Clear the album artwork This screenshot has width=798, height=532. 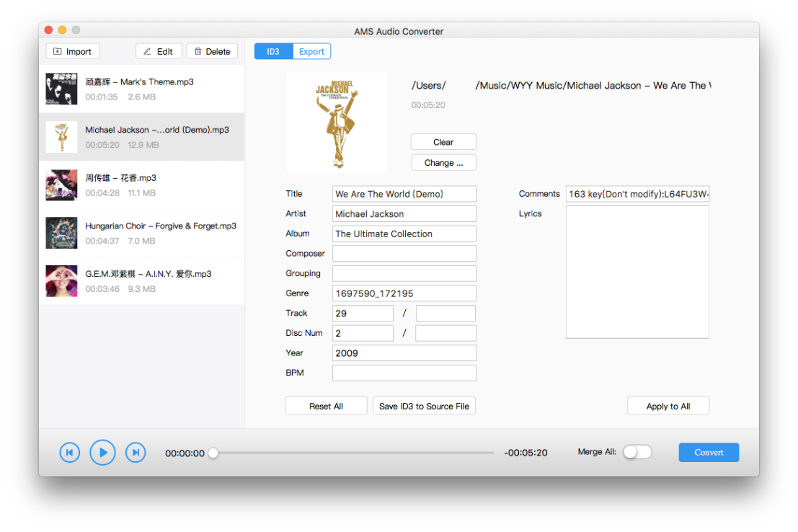pos(443,142)
